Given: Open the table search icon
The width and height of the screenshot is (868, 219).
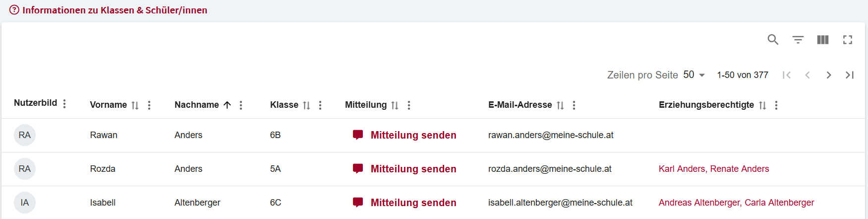Looking at the screenshot, I should point(773,40).
